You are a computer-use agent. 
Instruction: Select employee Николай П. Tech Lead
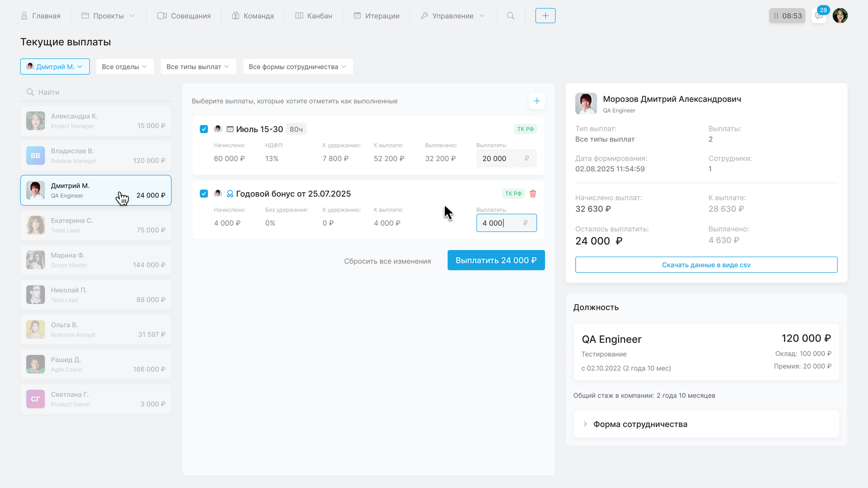point(96,294)
